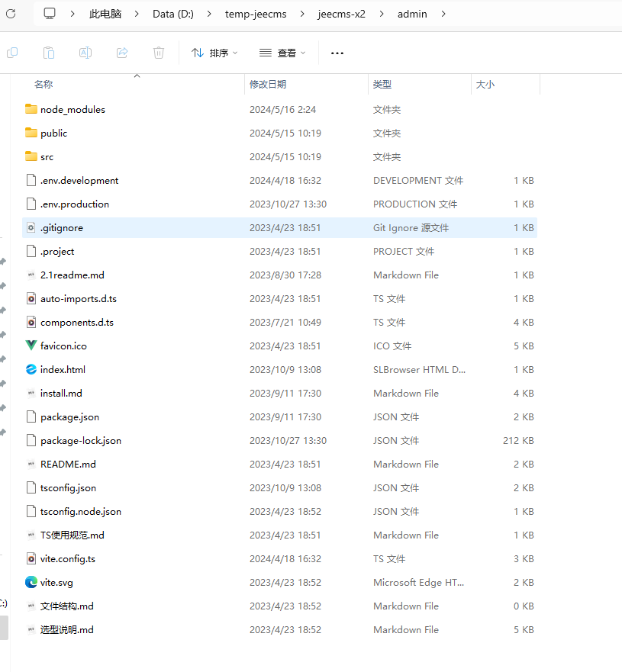Click the tsconfig.json file icon
Image resolution: width=622 pixels, height=672 pixels.
[31, 487]
